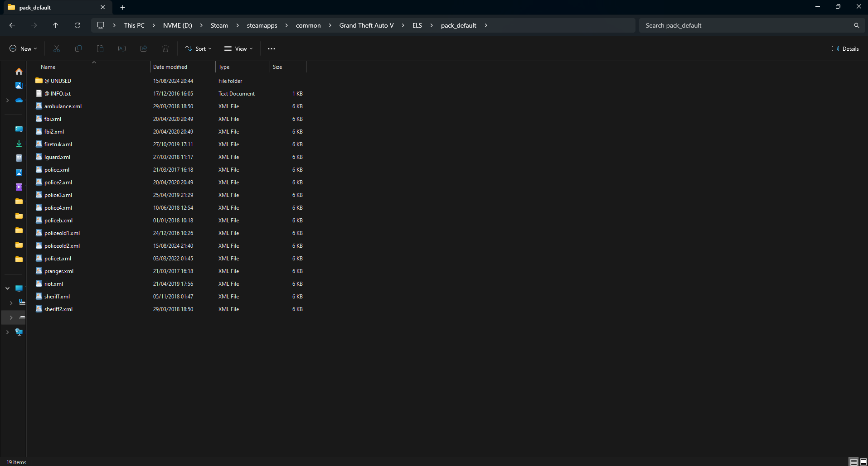The width and height of the screenshot is (868, 466).
Task: Open the Sort dropdown
Action: tap(198, 48)
